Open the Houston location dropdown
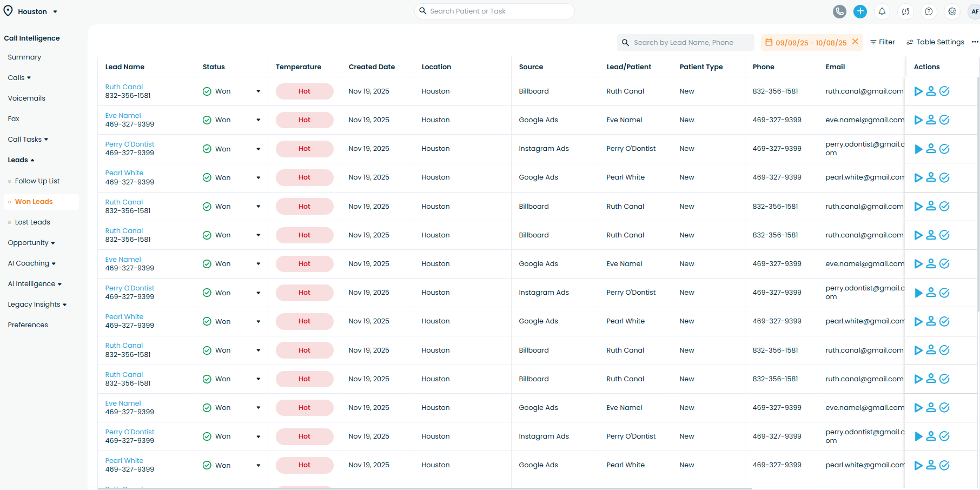 [x=31, y=11]
